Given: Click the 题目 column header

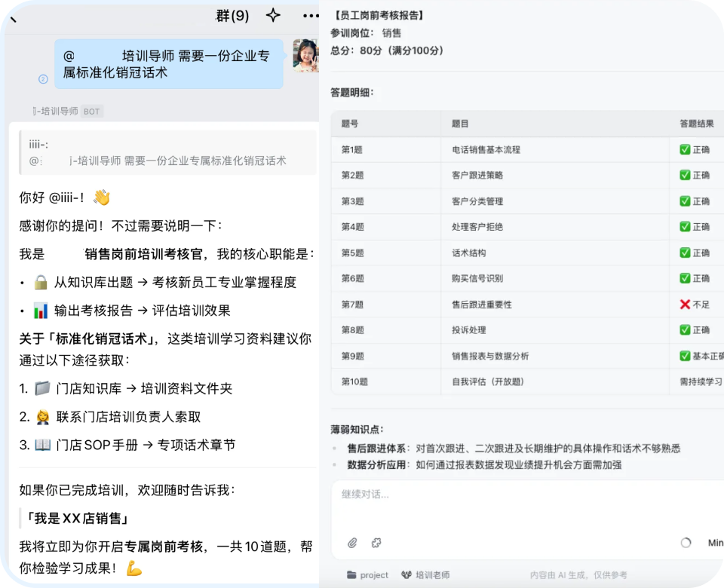Looking at the screenshot, I should [460, 124].
